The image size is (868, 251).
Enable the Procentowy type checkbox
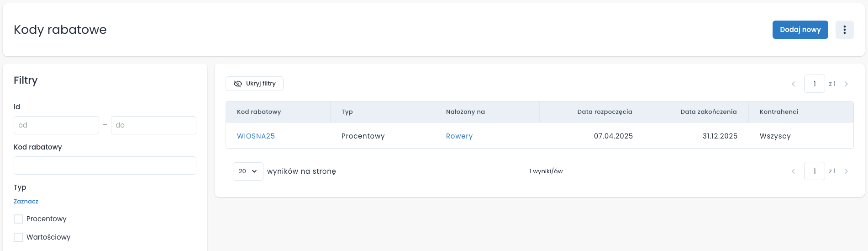click(x=18, y=219)
